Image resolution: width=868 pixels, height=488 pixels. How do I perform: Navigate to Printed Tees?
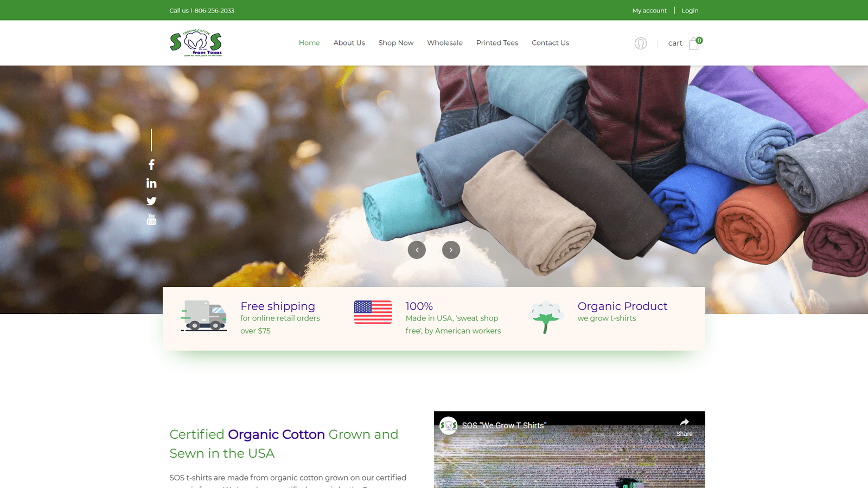tap(497, 43)
